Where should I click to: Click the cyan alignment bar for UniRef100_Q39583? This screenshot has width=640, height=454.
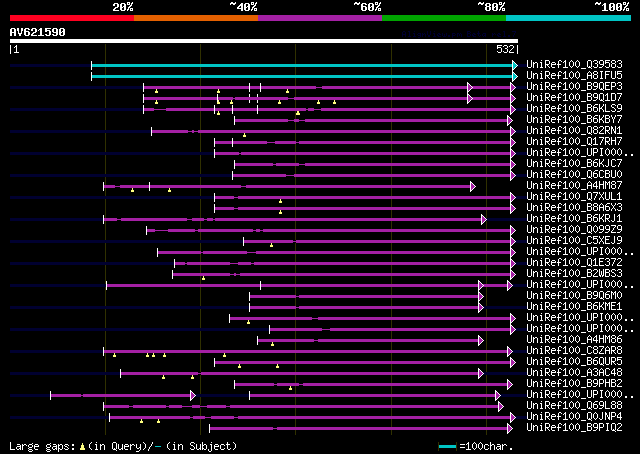pos(302,65)
